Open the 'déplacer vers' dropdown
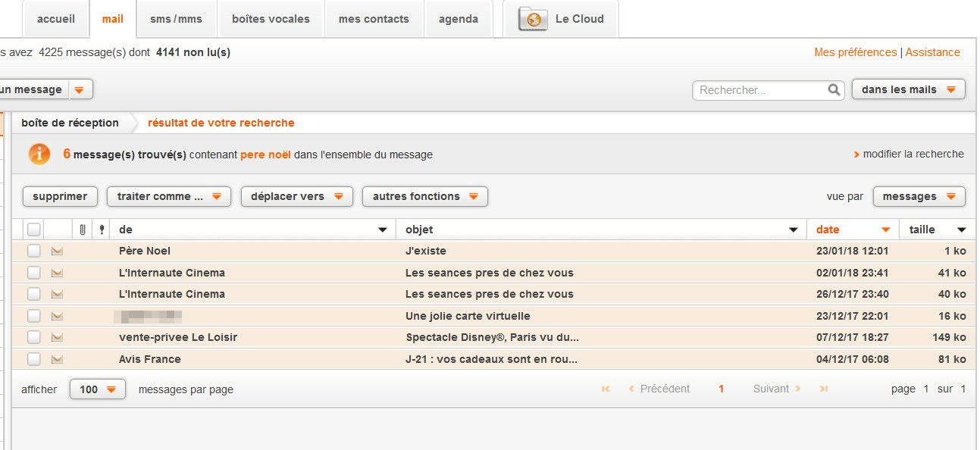 (297, 196)
